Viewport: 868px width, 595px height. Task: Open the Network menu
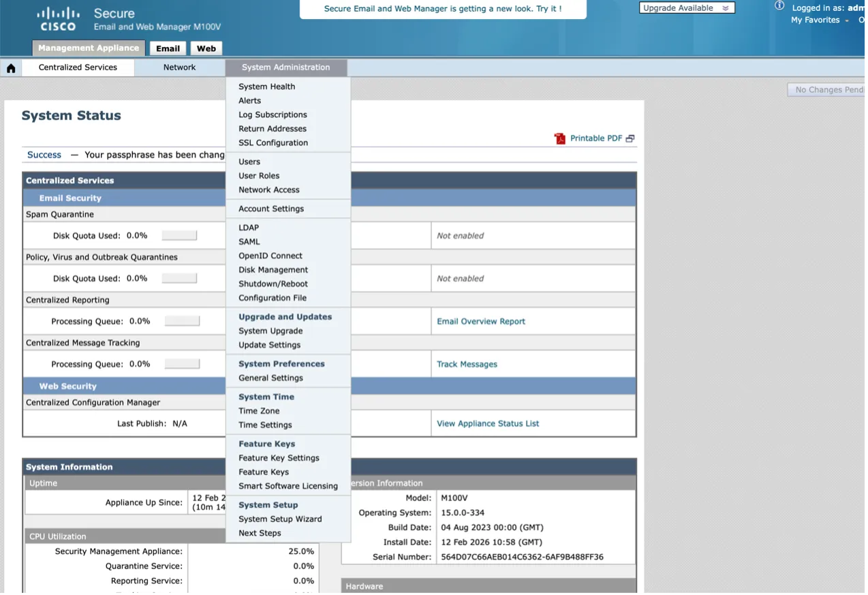[179, 67]
